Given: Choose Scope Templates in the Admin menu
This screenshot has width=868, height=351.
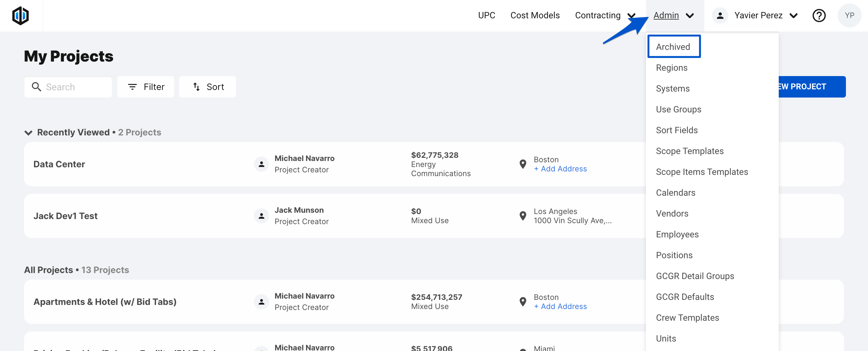Looking at the screenshot, I should [x=689, y=151].
